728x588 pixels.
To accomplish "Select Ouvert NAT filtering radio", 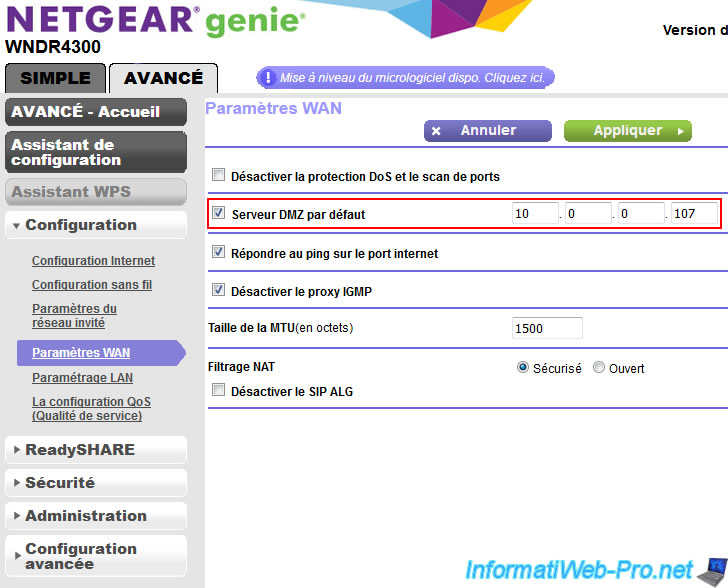I will pos(599,367).
